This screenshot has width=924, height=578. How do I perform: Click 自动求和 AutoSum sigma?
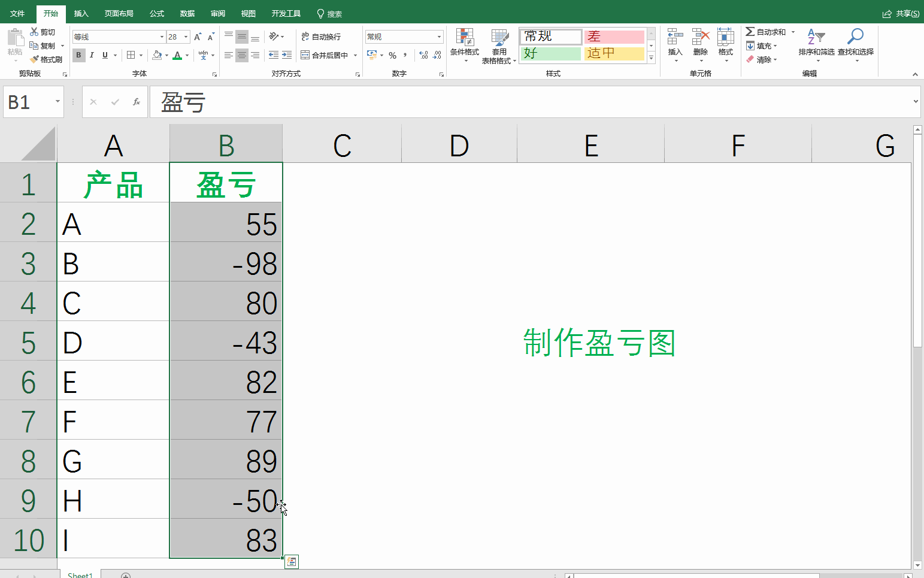tap(765, 32)
